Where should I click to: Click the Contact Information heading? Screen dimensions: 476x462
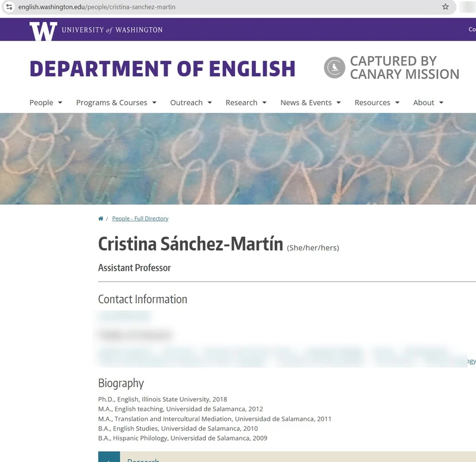point(143,299)
